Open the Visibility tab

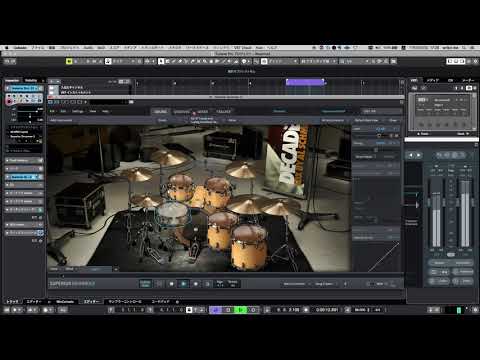point(31,81)
